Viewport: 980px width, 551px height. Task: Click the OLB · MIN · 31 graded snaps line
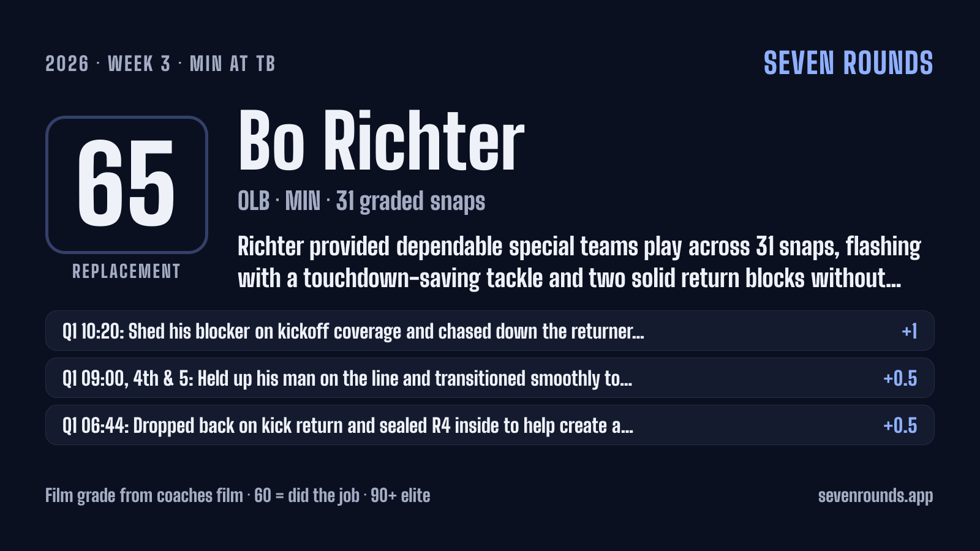(x=361, y=201)
